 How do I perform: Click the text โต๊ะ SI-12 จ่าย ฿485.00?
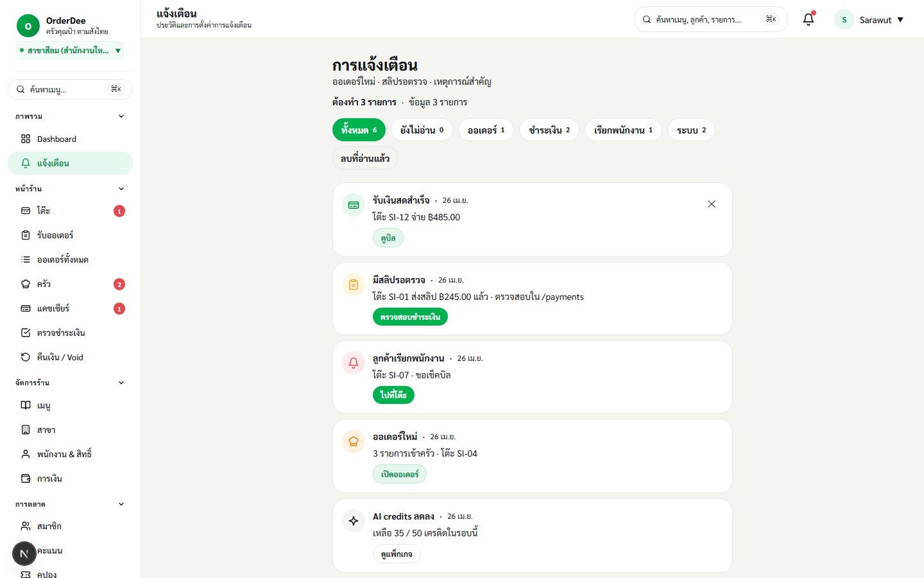coord(416,217)
